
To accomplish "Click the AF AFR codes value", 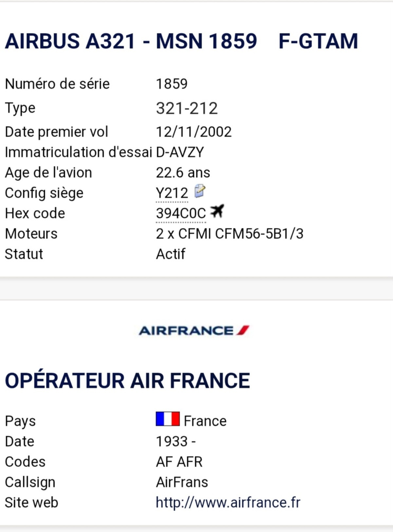I will (179, 462).
